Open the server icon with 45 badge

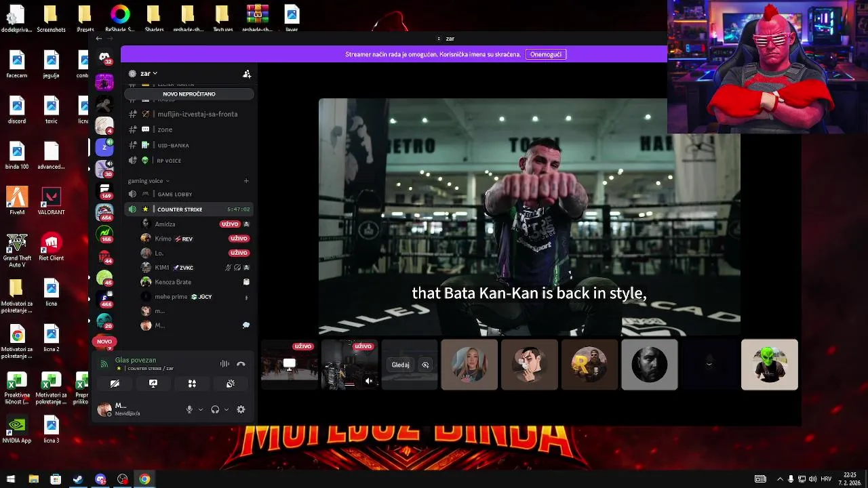[104, 277]
